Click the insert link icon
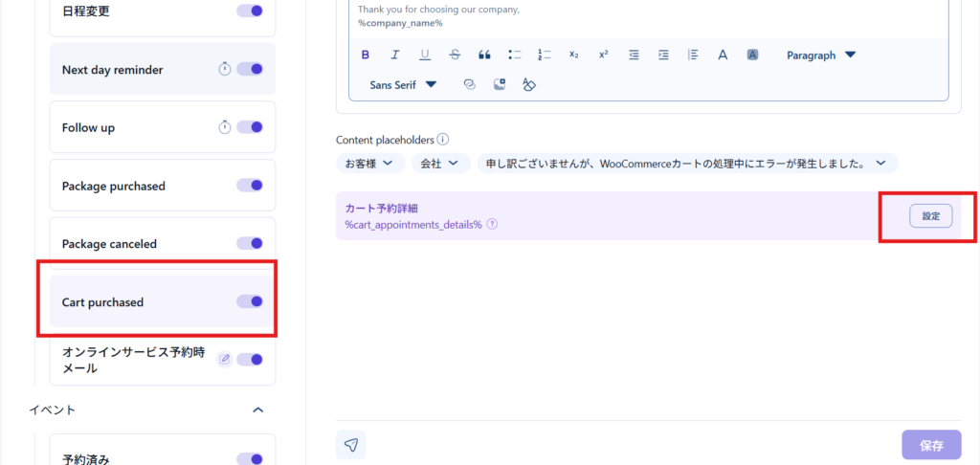The image size is (980, 465). pyautogui.click(x=469, y=84)
